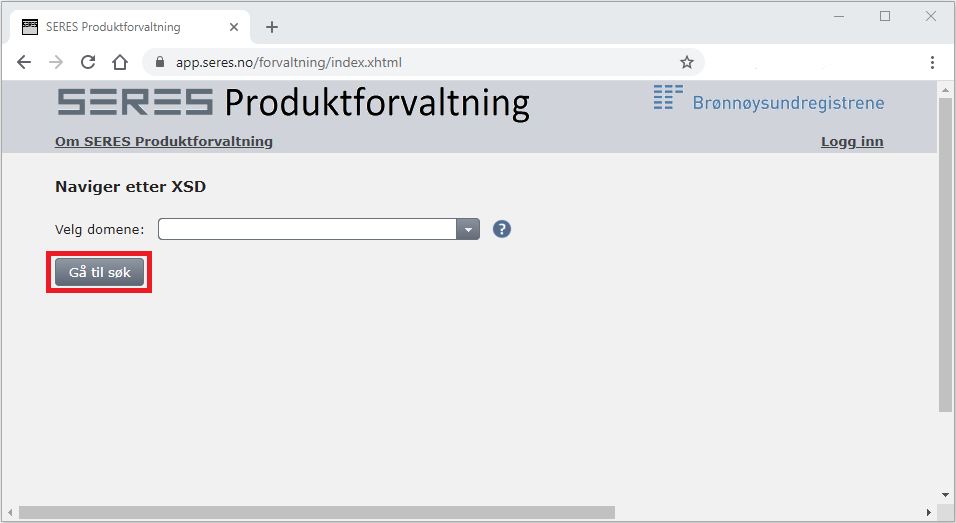
Task: Open a new tab with plus icon
Action: (x=272, y=27)
